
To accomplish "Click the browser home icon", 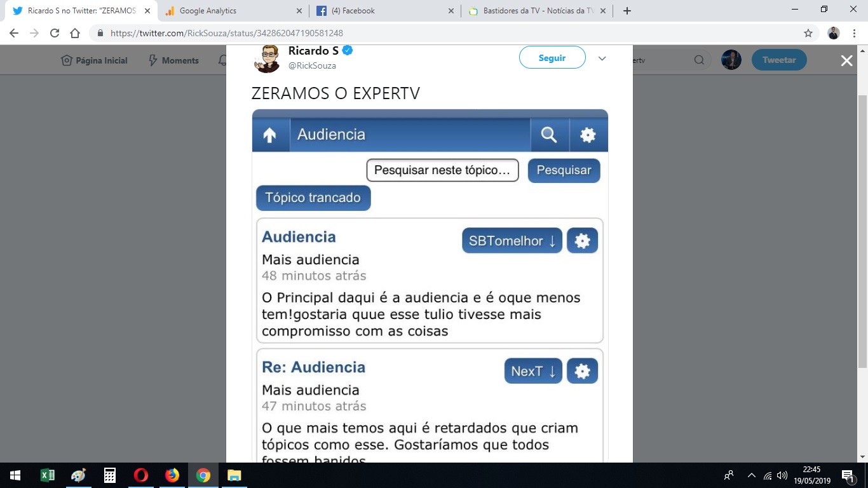I will coord(75,34).
